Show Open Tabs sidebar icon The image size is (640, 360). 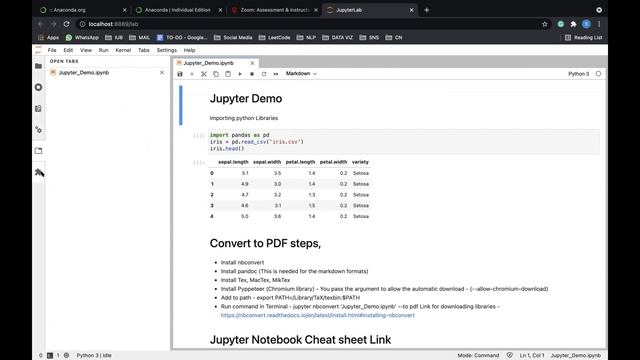(38, 151)
